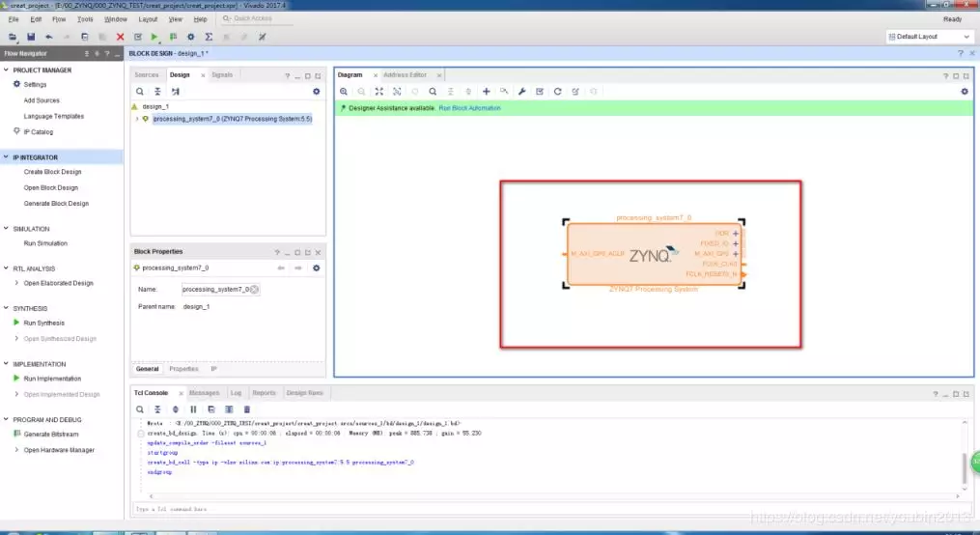The height and width of the screenshot is (535, 980).
Task: Clear Tcl Console with trash icon
Action: pyautogui.click(x=247, y=409)
